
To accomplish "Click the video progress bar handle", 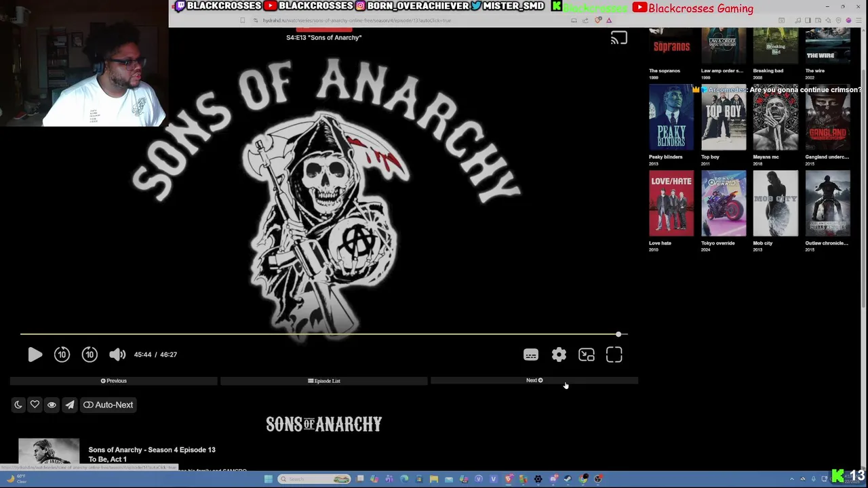I will coord(618,334).
